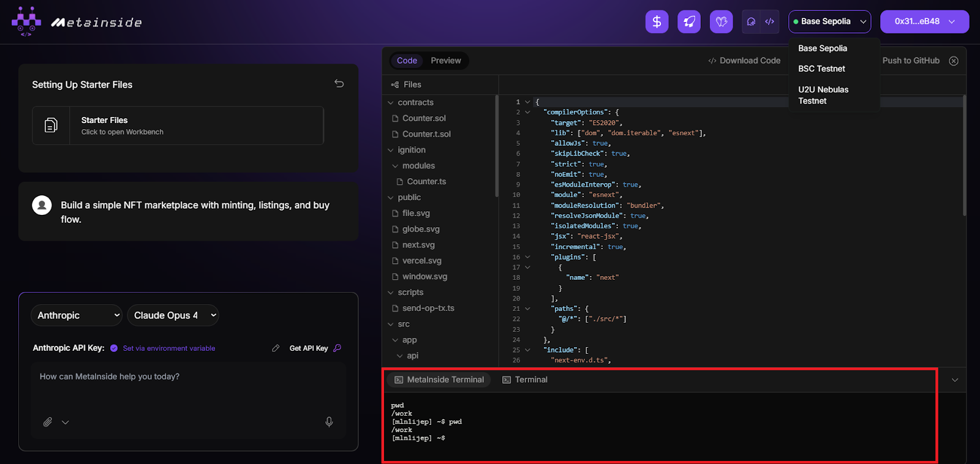Click the paperclip attachment icon

tap(48, 422)
